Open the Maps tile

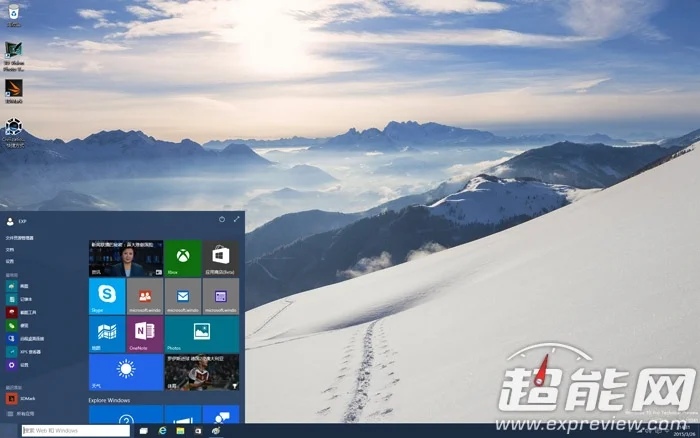[107, 334]
